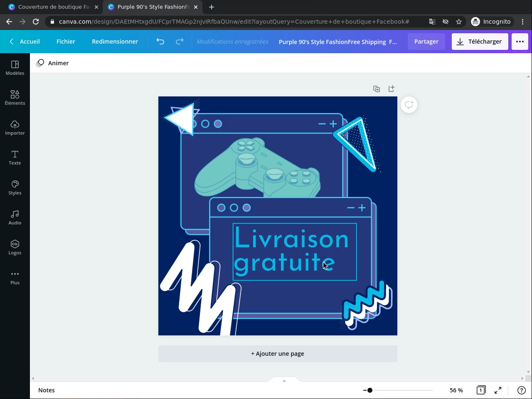Open the Notes panel
Viewport: 532px width, 399px height.
tap(47, 390)
